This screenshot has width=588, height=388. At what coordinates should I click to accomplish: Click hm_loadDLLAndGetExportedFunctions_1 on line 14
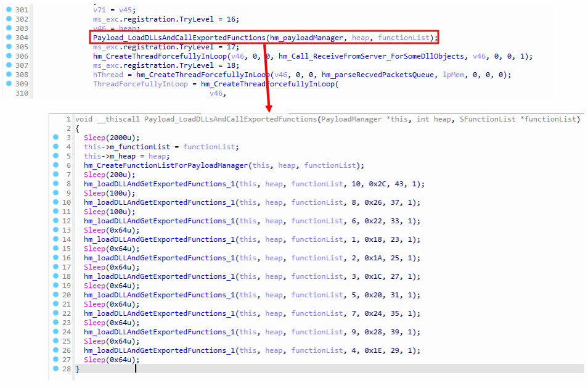point(160,239)
